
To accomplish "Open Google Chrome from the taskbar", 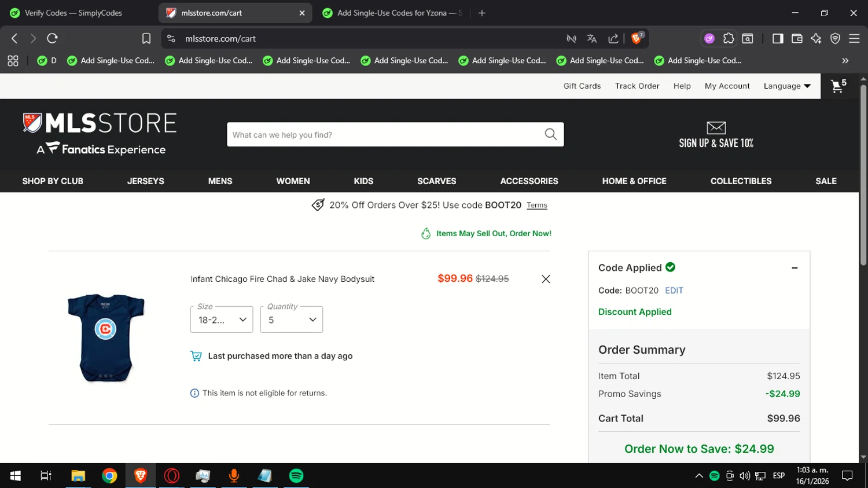I will pos(109,476).
